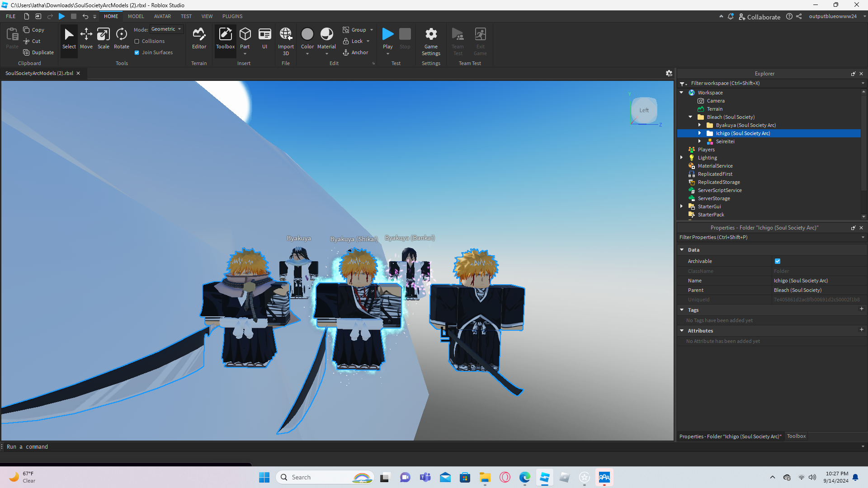Image resolution: width=868 pixels, height=488 pixels.
Task: Uncheck the Archivable property
Action: (778, 261)
